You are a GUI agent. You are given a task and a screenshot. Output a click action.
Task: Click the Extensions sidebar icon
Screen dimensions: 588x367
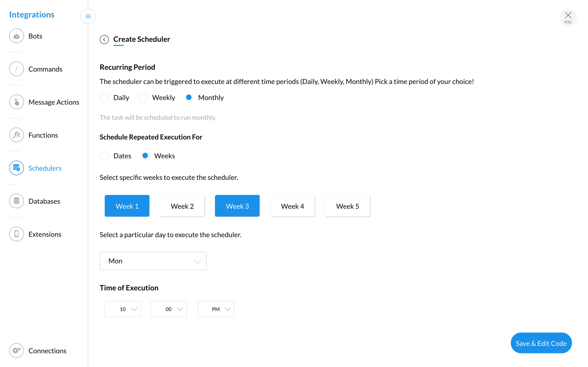point(16,234)
